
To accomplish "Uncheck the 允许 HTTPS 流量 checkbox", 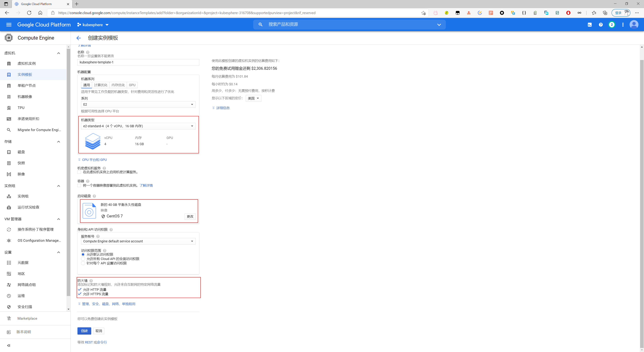I will [x=79, y=294].
